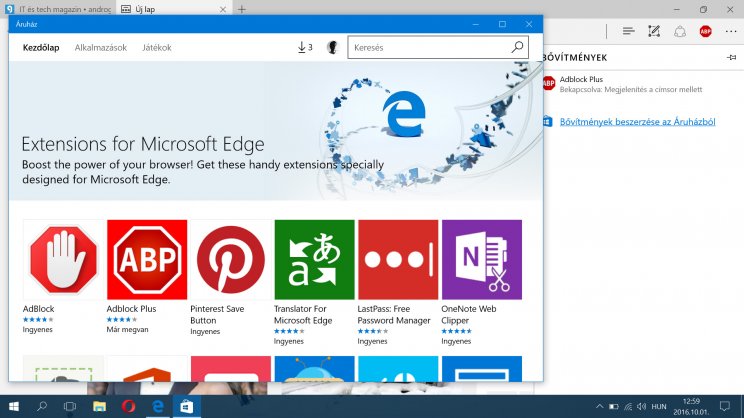Close the Új lap tab
Image resolution: width=744 pixels, height=418 pixels.
pyautogui.click(x=223, y=9)
